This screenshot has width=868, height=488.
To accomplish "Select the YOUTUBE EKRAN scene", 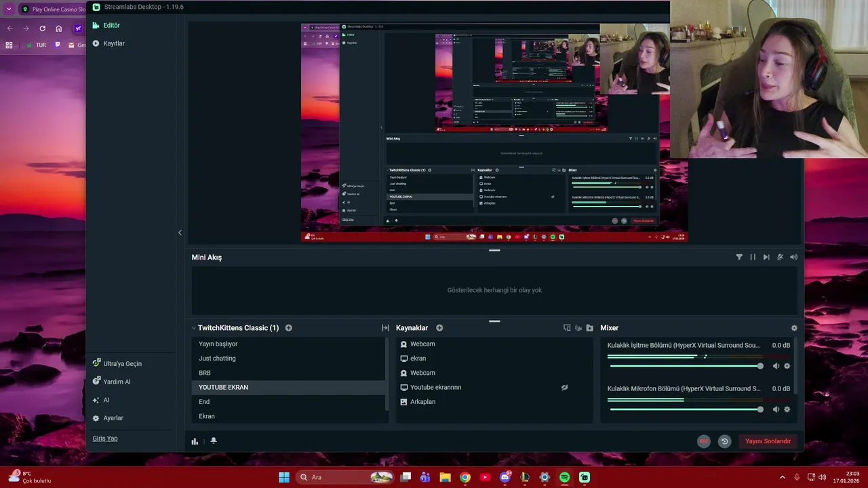I will (289, 387).
